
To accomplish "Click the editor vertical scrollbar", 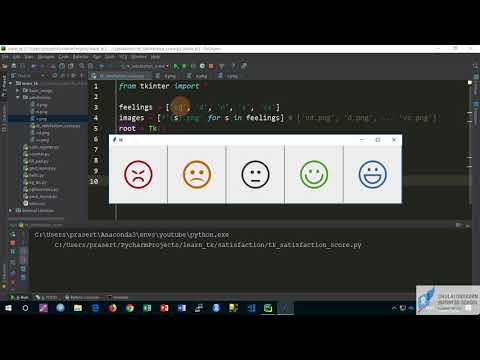I will pyautogui.click(x=470, y=143).
